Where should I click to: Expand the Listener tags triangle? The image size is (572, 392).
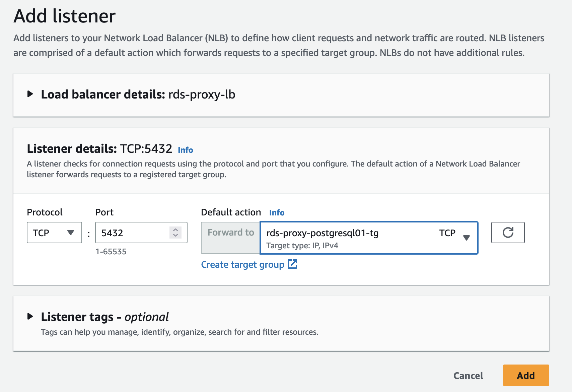coord(30,317)
